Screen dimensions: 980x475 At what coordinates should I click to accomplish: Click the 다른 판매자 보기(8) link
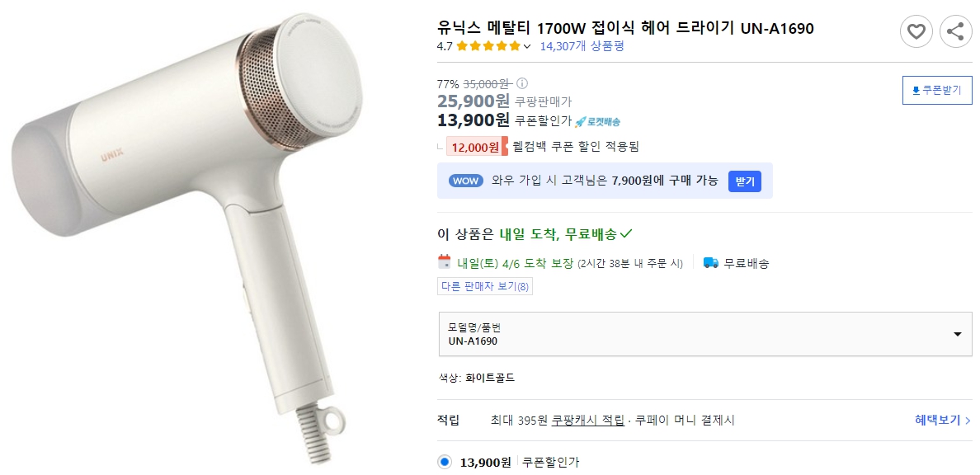484,285
